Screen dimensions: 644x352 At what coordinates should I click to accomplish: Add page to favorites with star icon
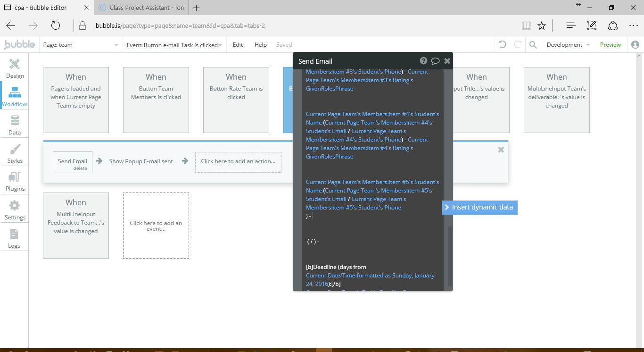[x=542, y=25]
